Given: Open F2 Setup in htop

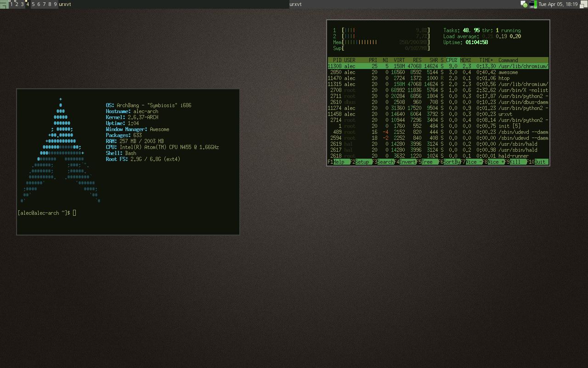Looking at the screenshot, I should click(361, 162).
